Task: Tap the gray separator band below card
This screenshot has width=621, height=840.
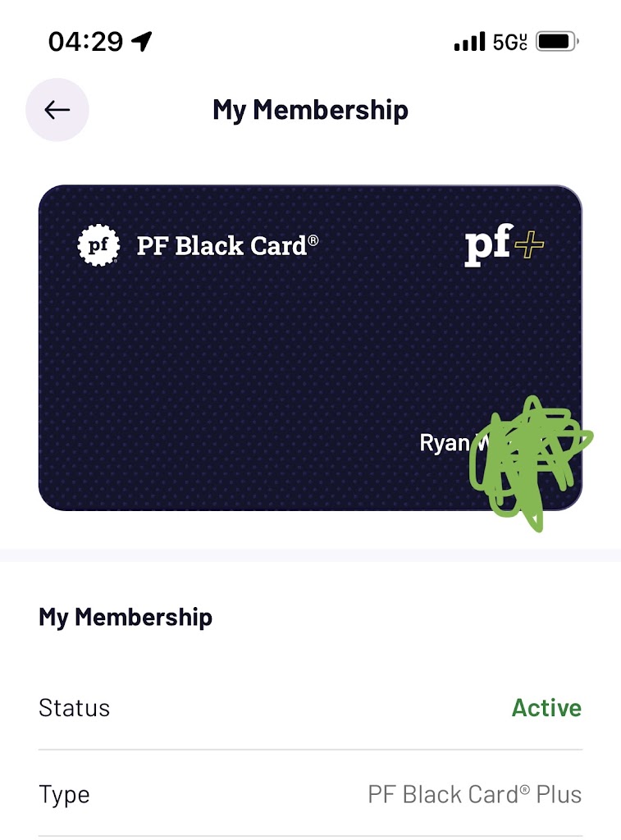Action: click(x=310, y=555)
